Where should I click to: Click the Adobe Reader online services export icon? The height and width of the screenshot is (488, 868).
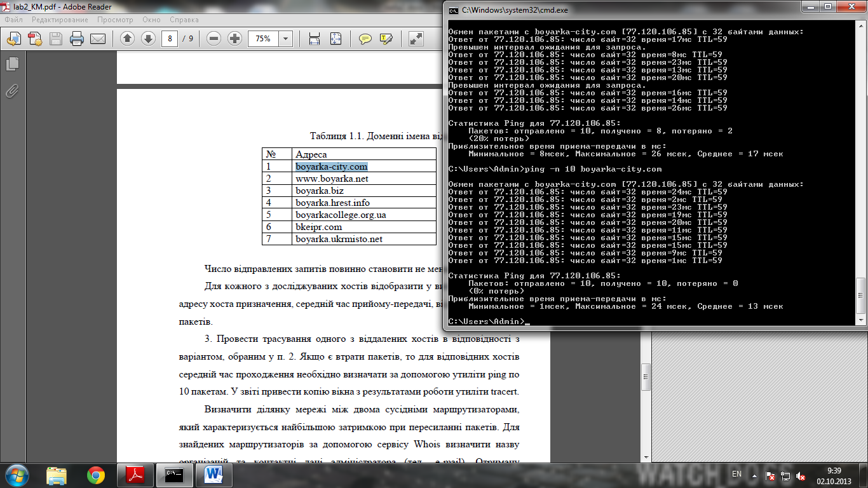click(14, 39)
